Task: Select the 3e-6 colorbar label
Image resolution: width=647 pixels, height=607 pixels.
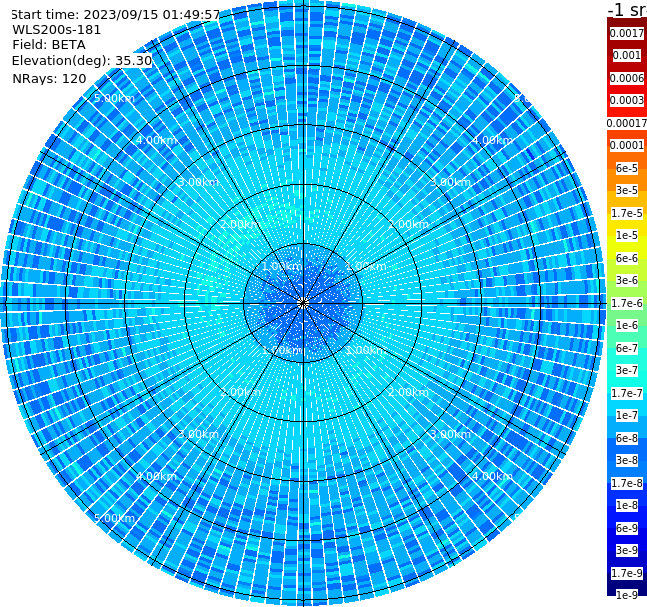Action: click(627, 280)
